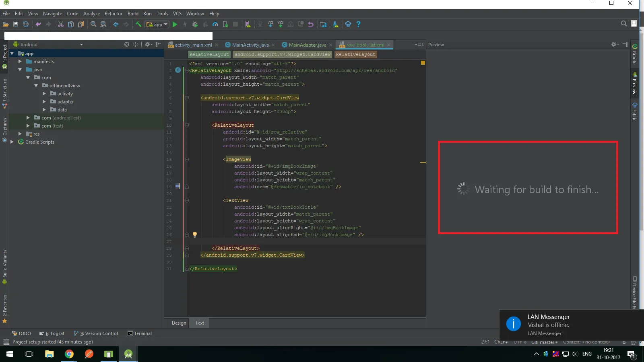Image resolution: width=644 pixels, height=362 pixels.
Task: Click the Replace toolbar icon
Action: pos(103,24)
